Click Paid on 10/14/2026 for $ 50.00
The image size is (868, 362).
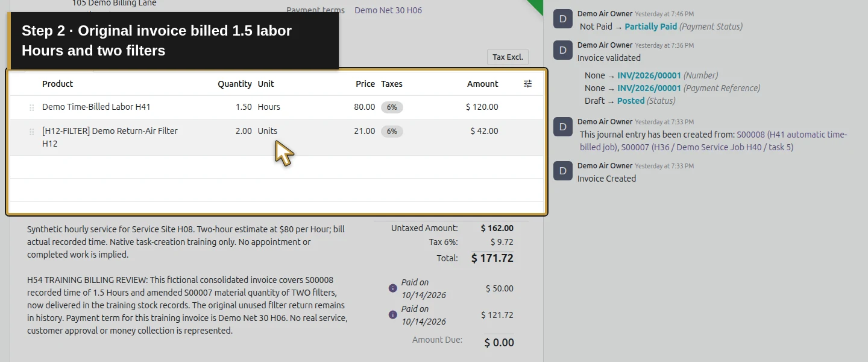pyautogui.click(x=424, y=288)
